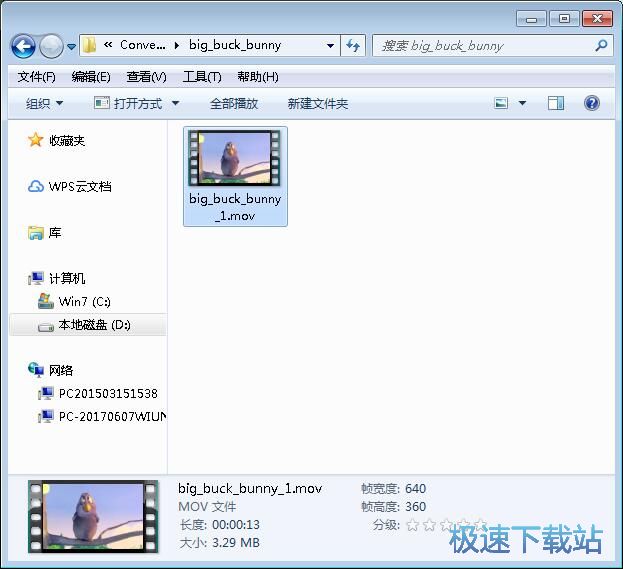Click the folder icon in address bar
Screen dimensions: 623x569
coord(89,45)
